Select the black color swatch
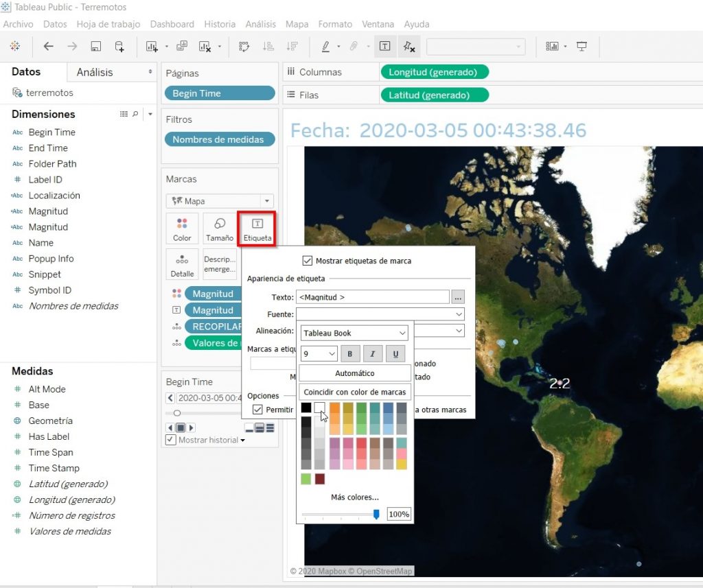 point(306,407)
